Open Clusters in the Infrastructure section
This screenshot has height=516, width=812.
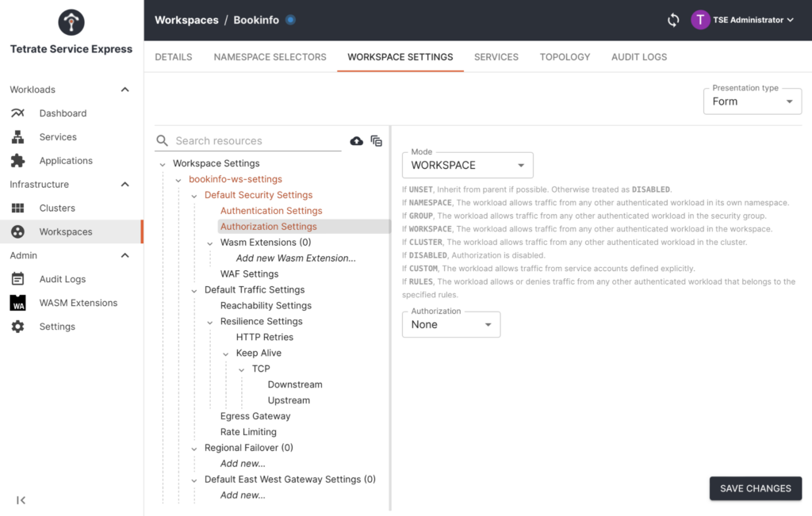click(57, 208)
